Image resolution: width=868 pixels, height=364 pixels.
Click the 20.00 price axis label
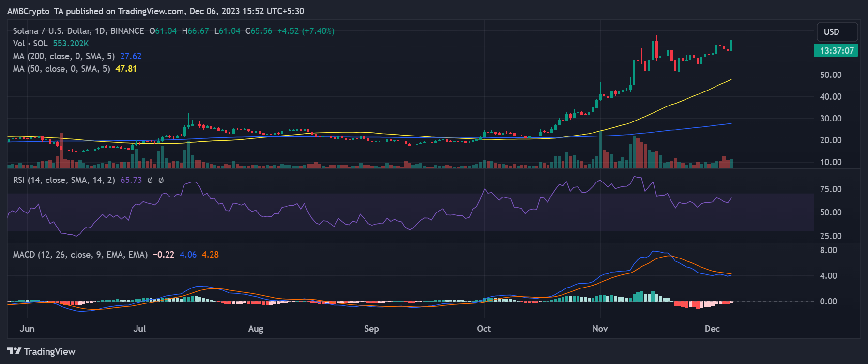pos(831,140)
